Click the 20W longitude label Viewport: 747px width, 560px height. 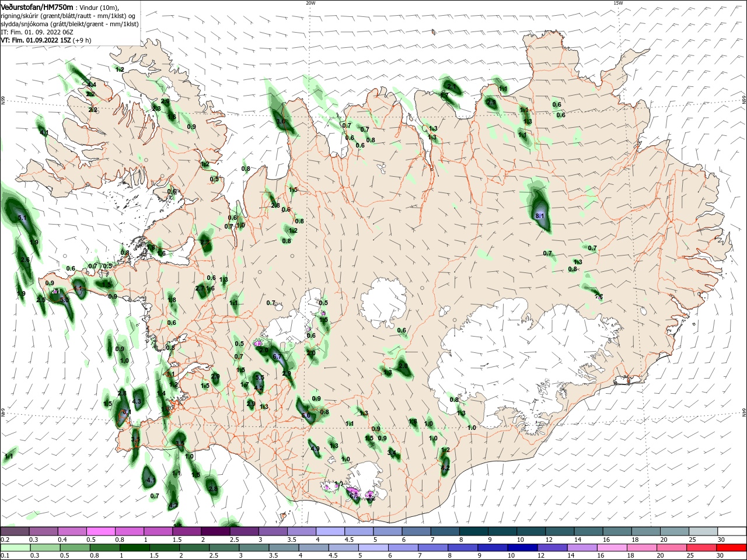(x=310, y=3)
